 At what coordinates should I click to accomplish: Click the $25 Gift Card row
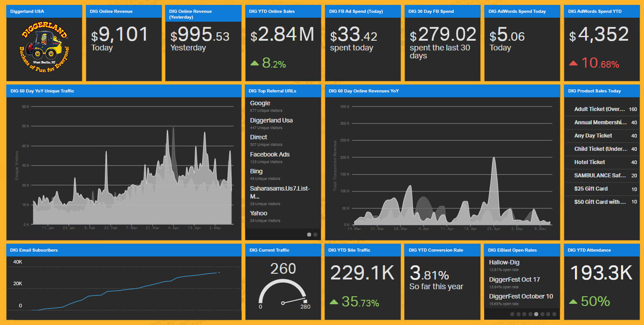[x=602, y=189]
